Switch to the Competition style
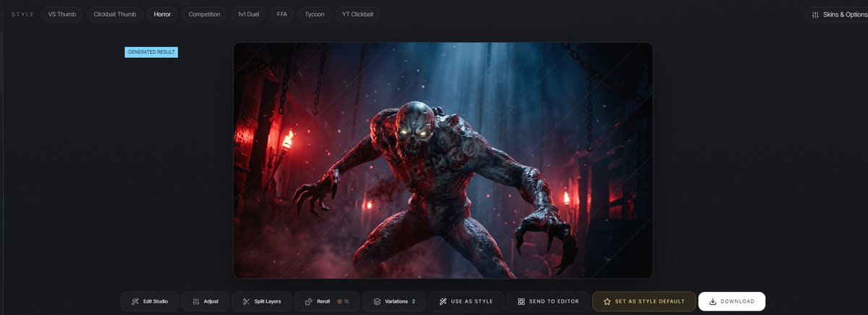 [x=204, y=14]
